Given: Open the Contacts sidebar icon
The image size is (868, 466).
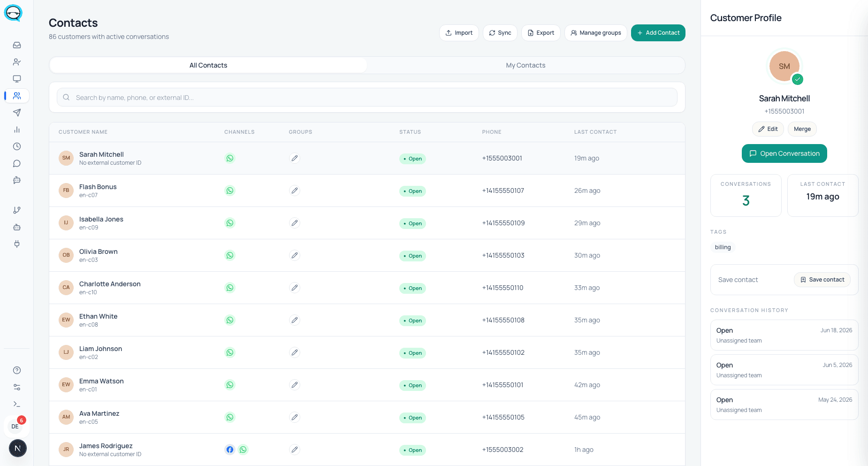Looking at the screenshot, I should [x=17, y=96].
